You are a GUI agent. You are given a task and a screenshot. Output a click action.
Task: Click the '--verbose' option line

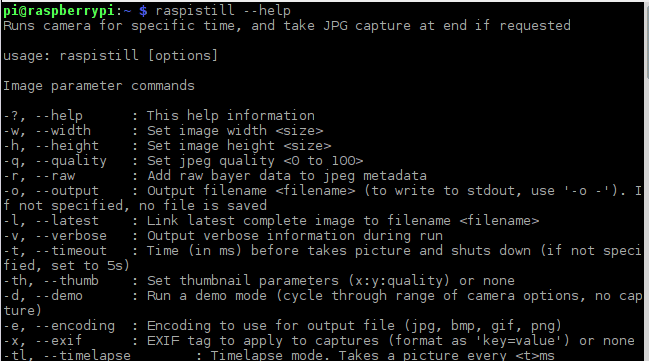(223, 236)
